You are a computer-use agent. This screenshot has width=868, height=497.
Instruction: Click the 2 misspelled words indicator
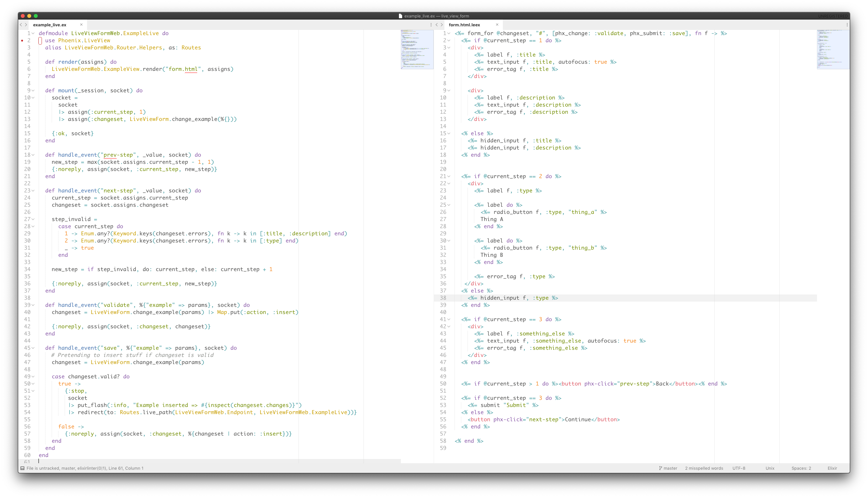click(x=704, y=468)
